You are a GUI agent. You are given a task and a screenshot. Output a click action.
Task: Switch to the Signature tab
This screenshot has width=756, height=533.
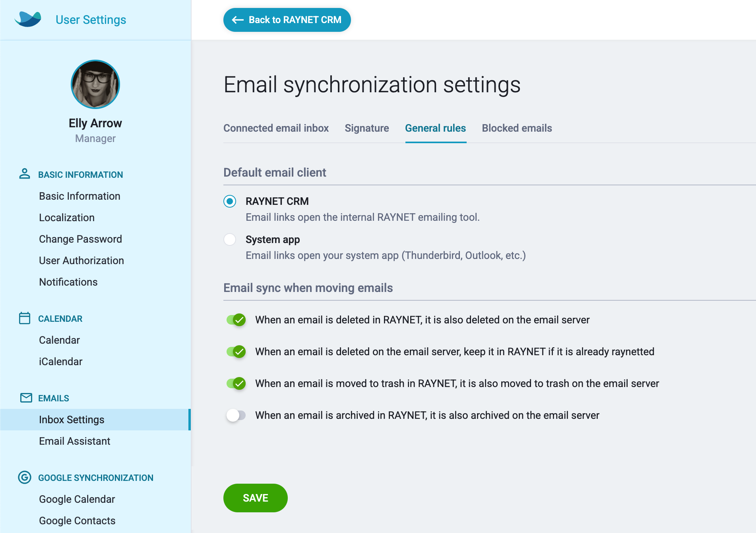[367, 128]
